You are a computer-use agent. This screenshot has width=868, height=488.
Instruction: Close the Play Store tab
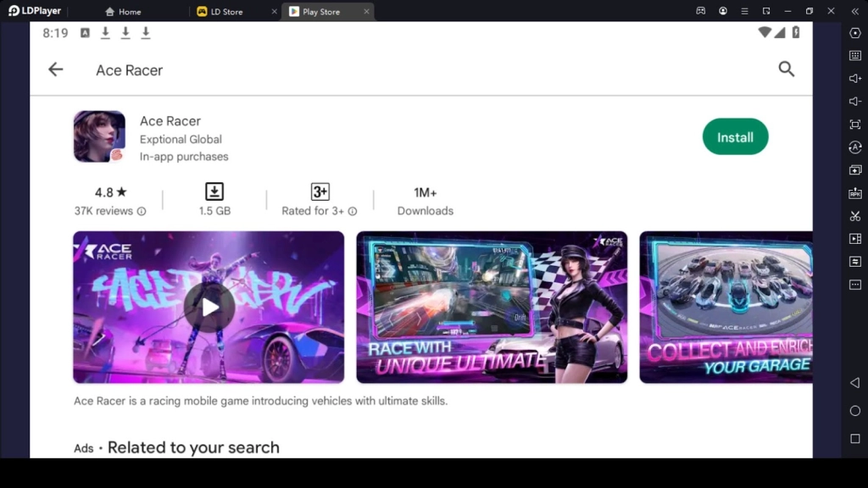366,11
